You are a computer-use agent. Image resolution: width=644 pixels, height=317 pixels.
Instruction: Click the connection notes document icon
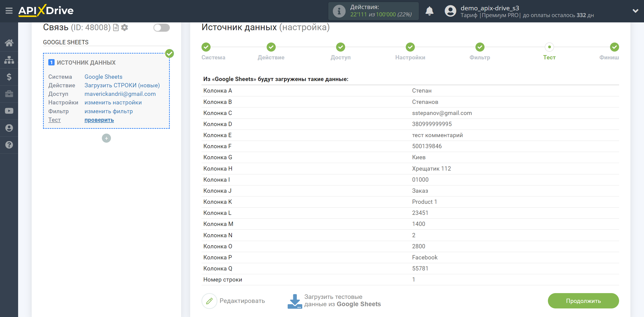(116, 27)
